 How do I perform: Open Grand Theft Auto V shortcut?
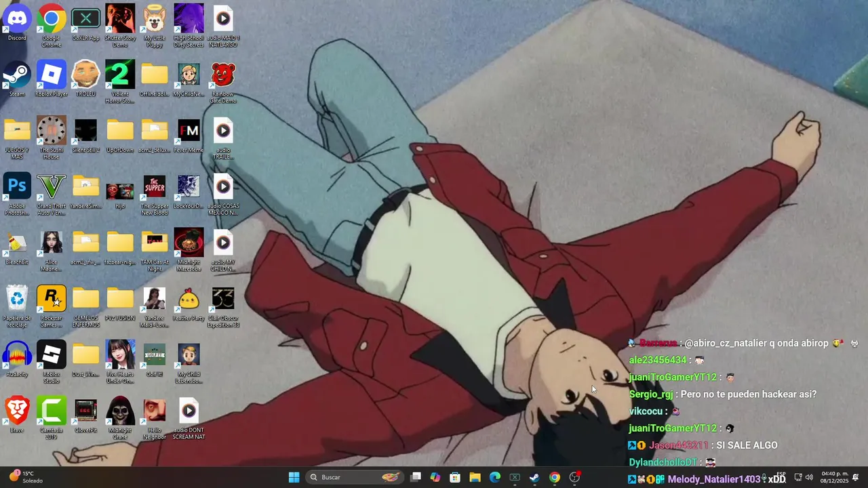(x=52, y=195)
